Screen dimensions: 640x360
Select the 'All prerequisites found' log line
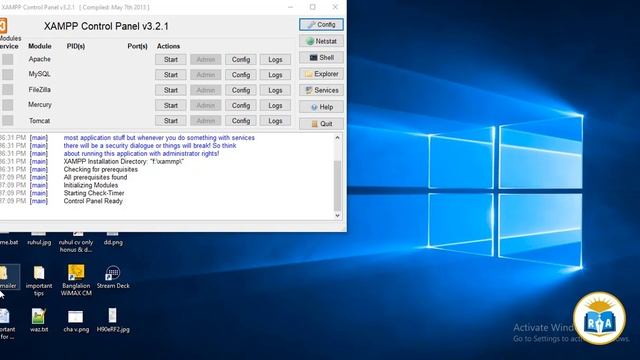(95, 178)
